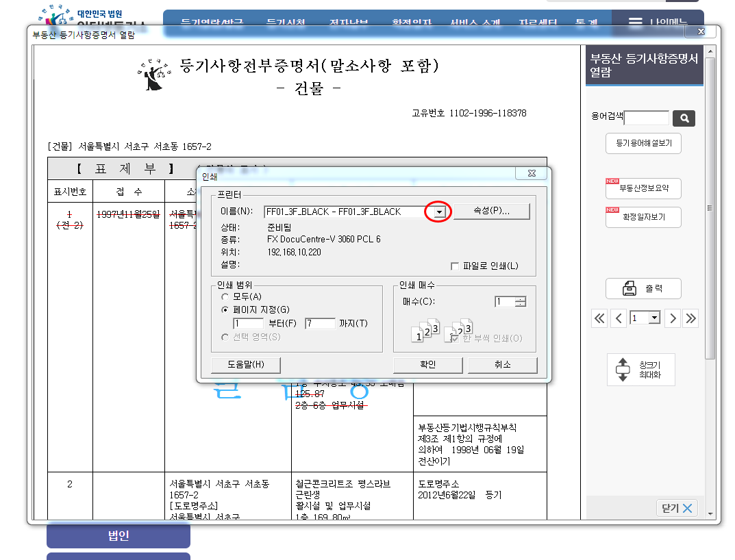Click the 창크기 최대화 window maximize icon
The height and width of the screenshot is (560, 735).
pos(640,370)
